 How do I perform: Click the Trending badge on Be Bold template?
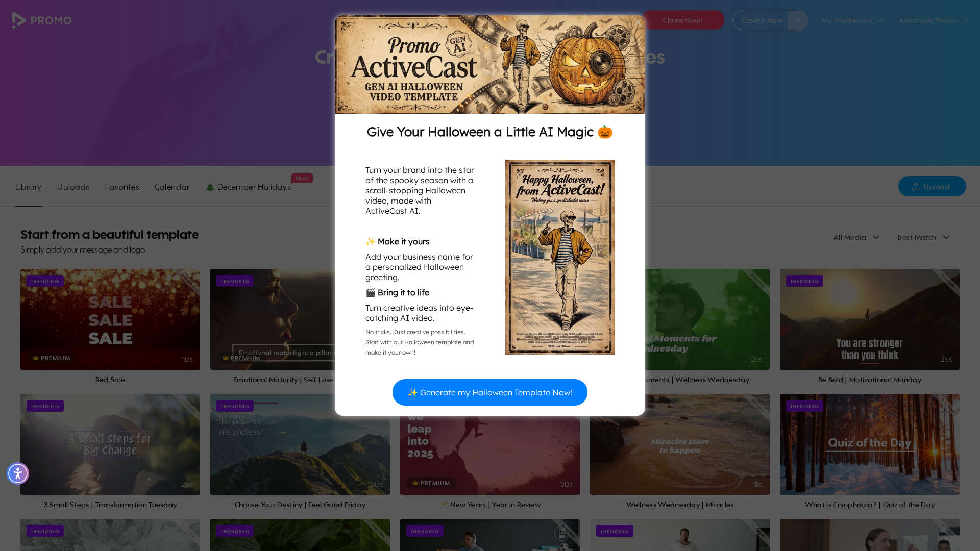coord(804,281)
